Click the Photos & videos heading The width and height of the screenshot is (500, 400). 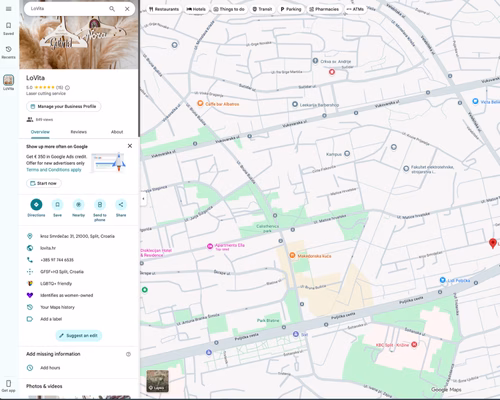(x=44, y=386)
